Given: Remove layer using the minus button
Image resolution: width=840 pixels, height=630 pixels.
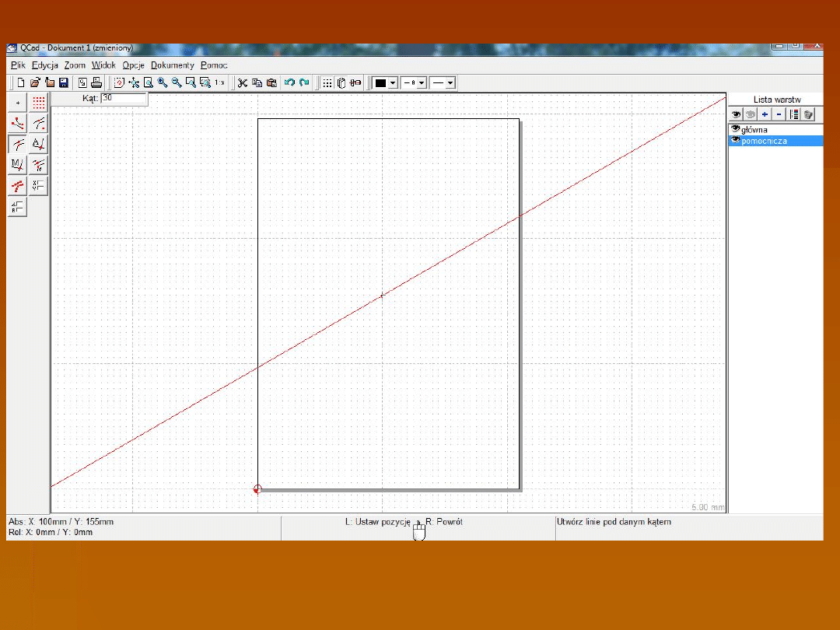Looking at the screenshot, I should [779, 114].
